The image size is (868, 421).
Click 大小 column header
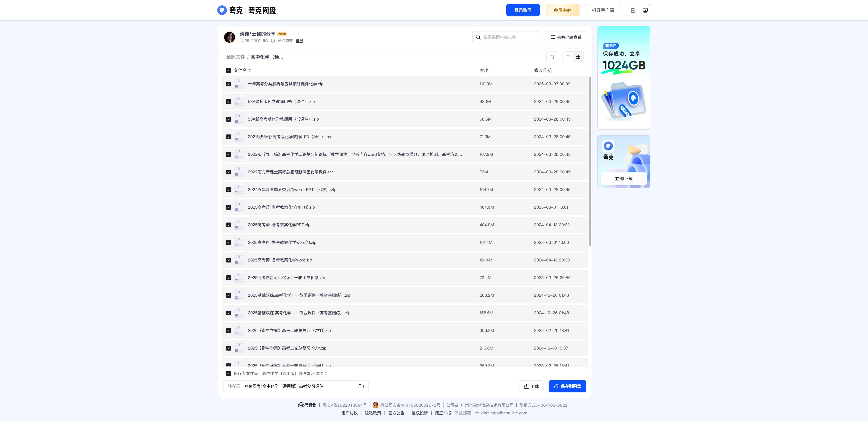point(484,70)
